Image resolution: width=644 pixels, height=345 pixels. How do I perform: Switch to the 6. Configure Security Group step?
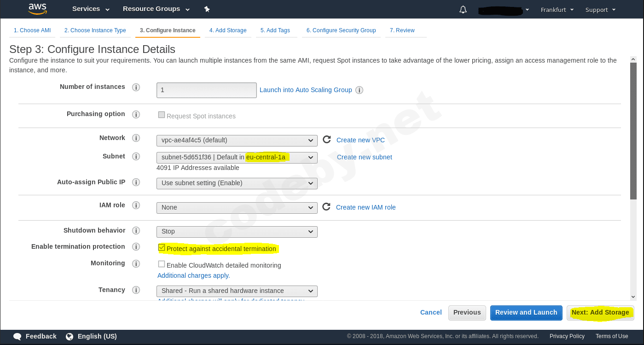(x=341, y=30)
